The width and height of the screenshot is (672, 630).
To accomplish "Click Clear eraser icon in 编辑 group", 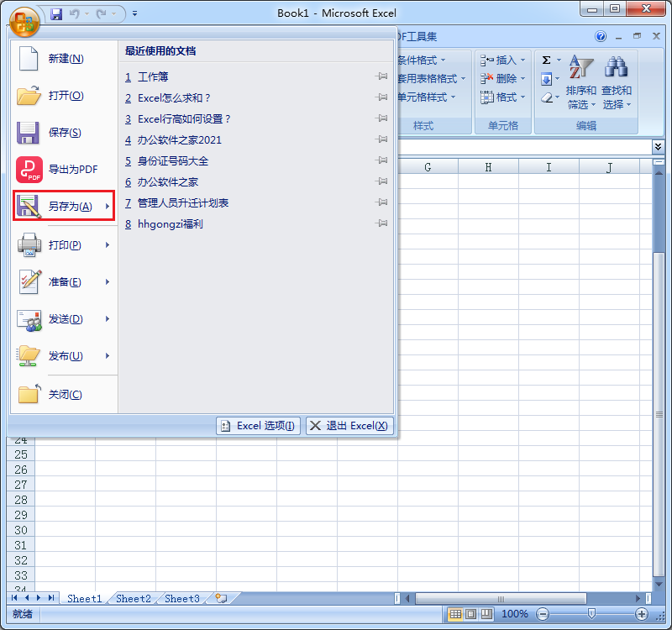I will (547, 97).
